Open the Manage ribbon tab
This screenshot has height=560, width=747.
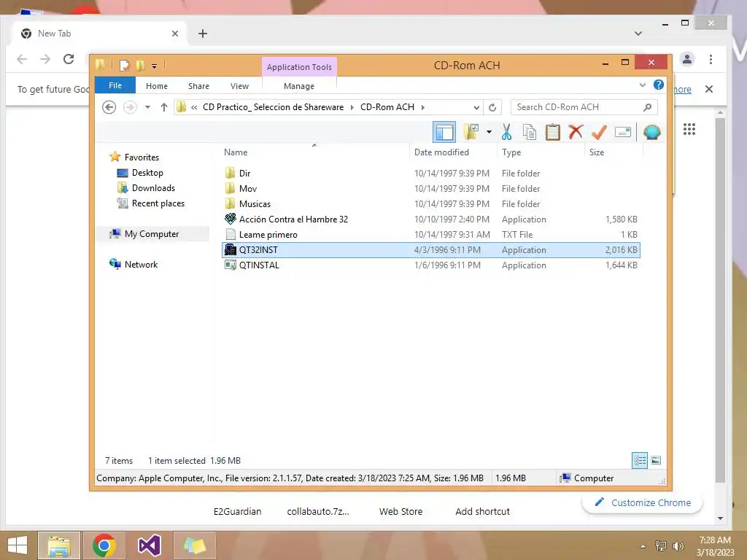298,86
